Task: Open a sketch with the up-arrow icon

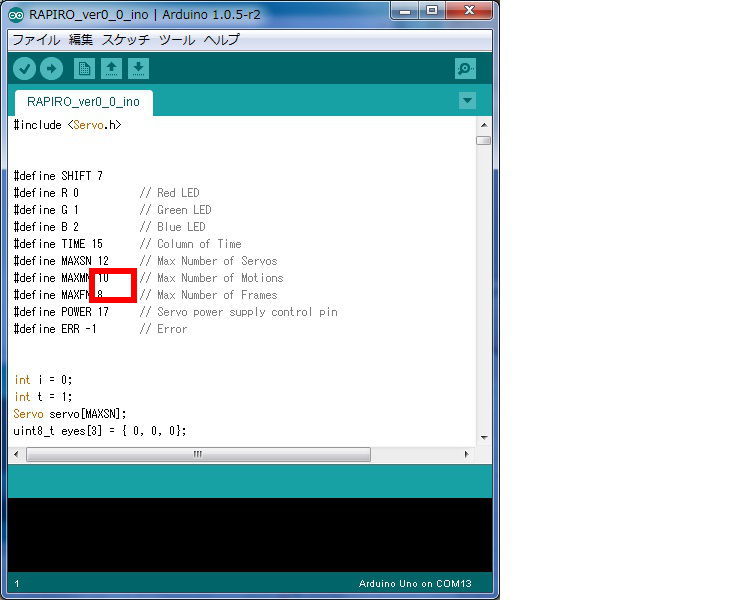Action: coord(111,69)
